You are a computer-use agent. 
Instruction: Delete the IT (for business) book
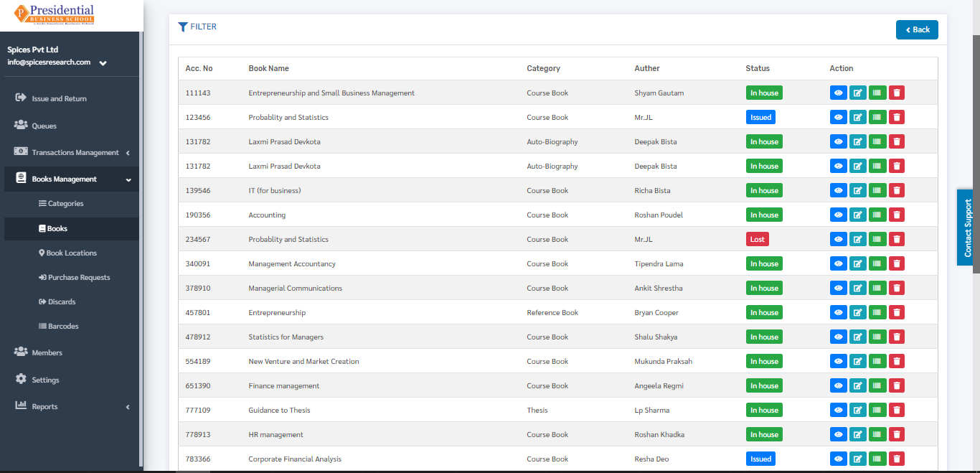click(x=896, y=190)
